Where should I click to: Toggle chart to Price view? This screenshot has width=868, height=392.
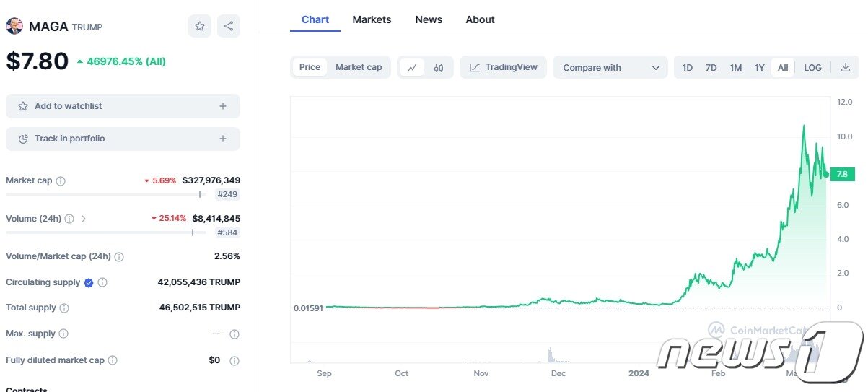tap(310, 67)
